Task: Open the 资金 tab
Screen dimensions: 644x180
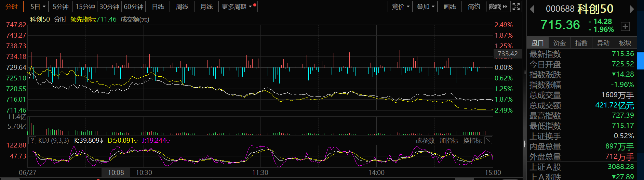Action: click(560, 43)
